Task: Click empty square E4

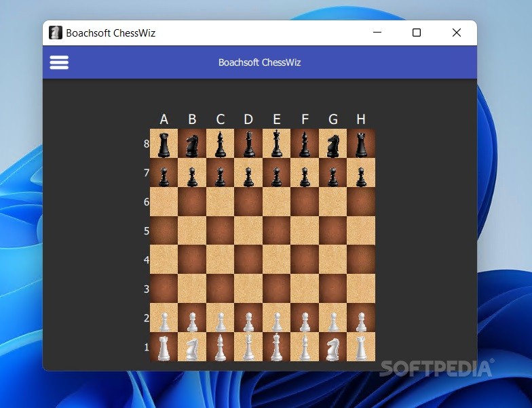Action: coord(277,260)
